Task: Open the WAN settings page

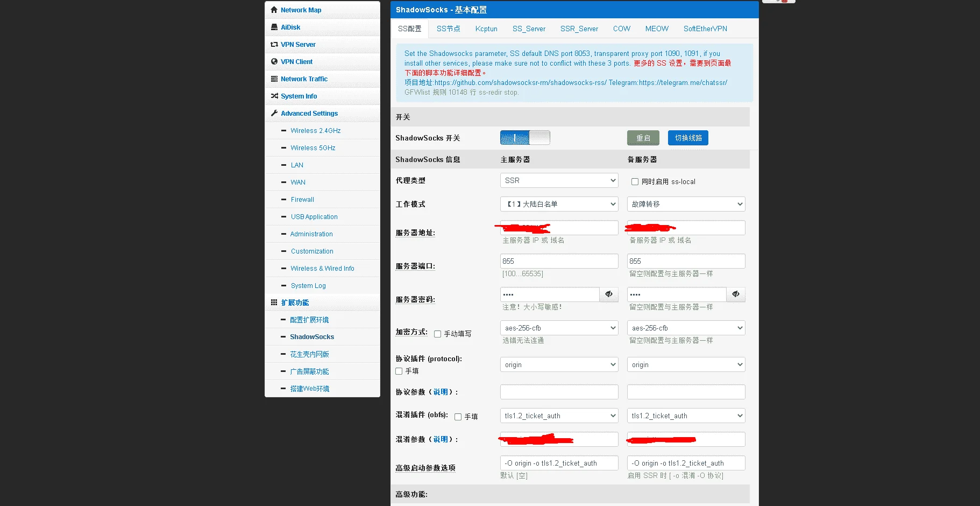Action: point(298,182)
